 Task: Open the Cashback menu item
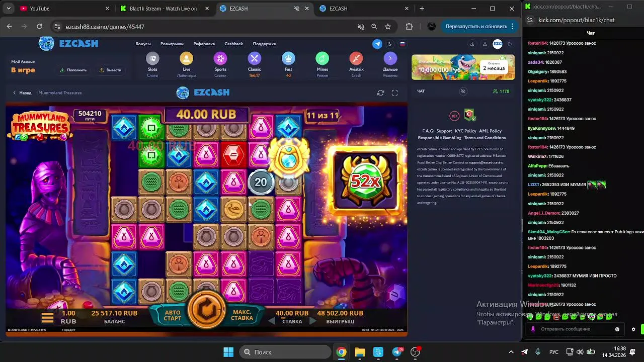click(234, 44)
